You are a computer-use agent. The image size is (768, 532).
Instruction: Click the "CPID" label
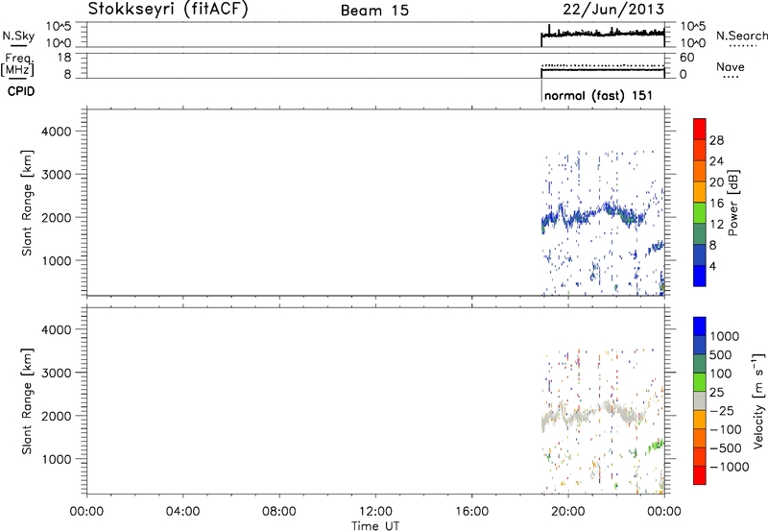[21, 91]
